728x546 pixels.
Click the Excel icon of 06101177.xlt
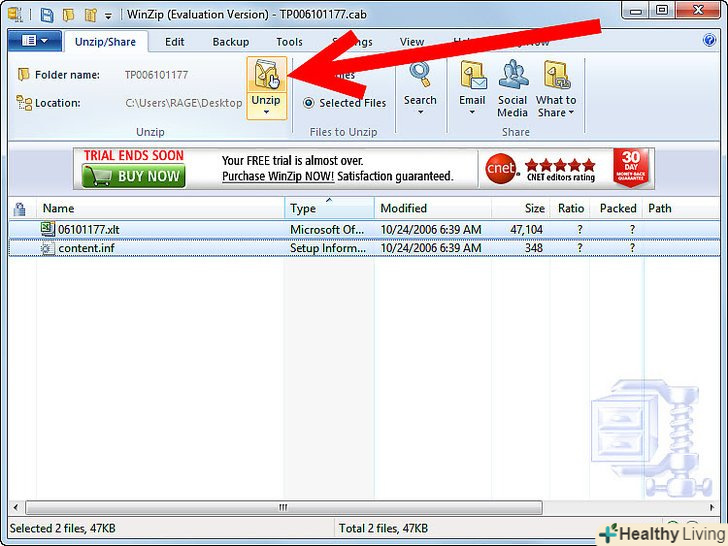point(48,229)
